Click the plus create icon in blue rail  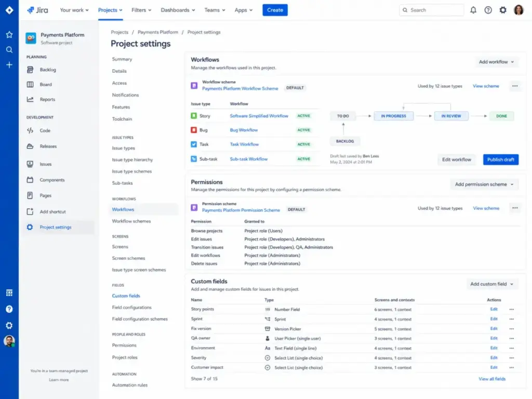(9, 65)
